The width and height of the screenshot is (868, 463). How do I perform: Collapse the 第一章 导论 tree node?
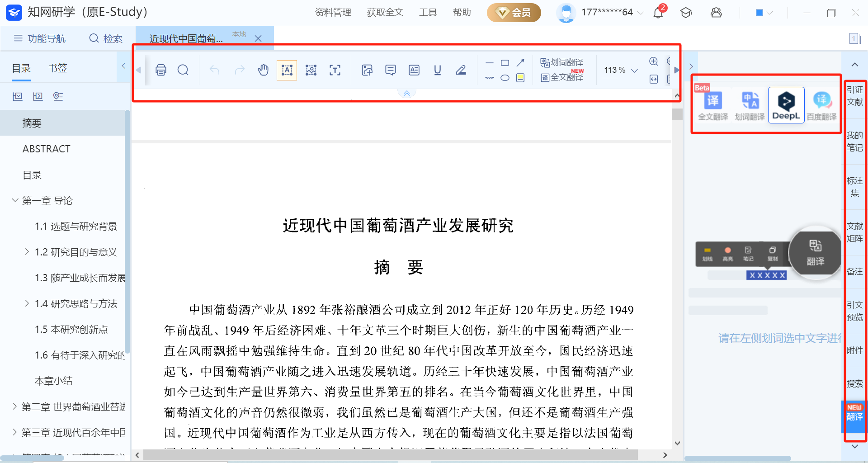(15, 200)
